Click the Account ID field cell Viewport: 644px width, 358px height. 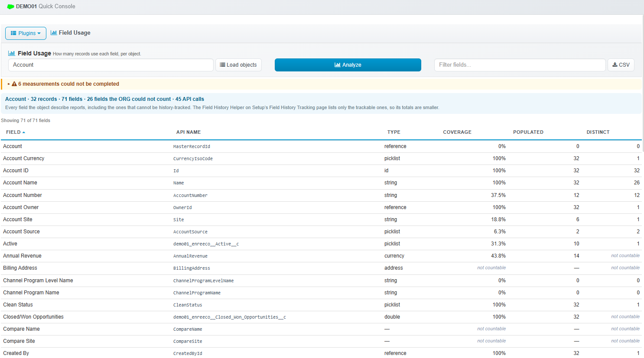click(x=16, y=171)
